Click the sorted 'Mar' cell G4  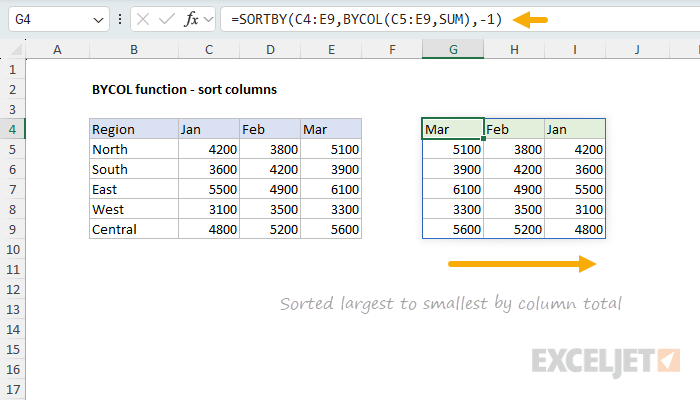[453, 129]
